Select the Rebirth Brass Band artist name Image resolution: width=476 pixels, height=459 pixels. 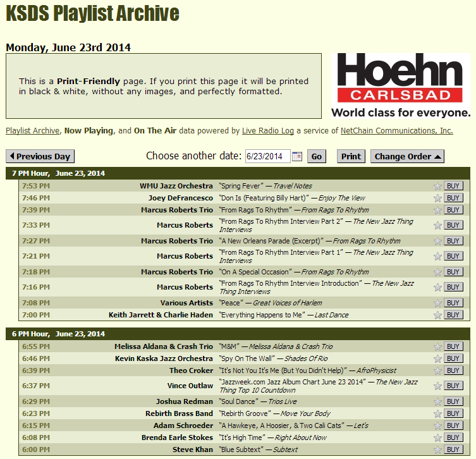(179, 413)
